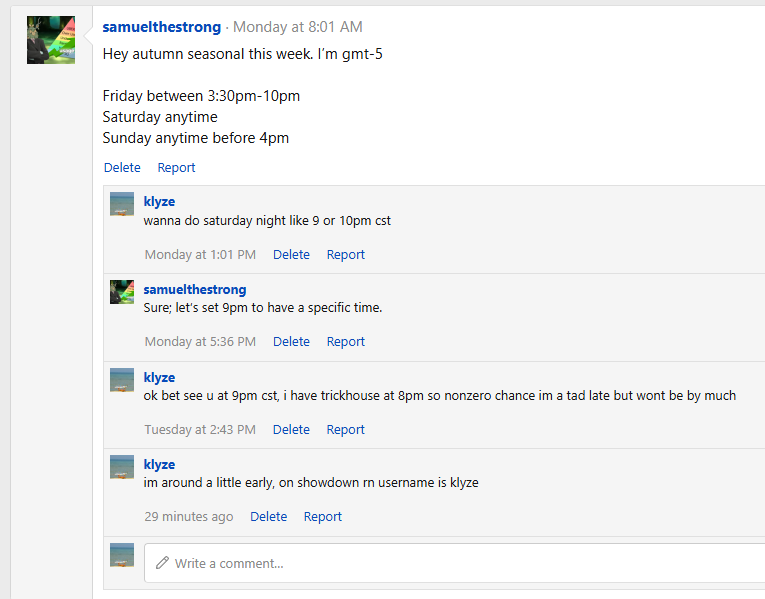Open the "29 minutes ago" comment timestamp
765x599 pixels.
click(189, 517)
